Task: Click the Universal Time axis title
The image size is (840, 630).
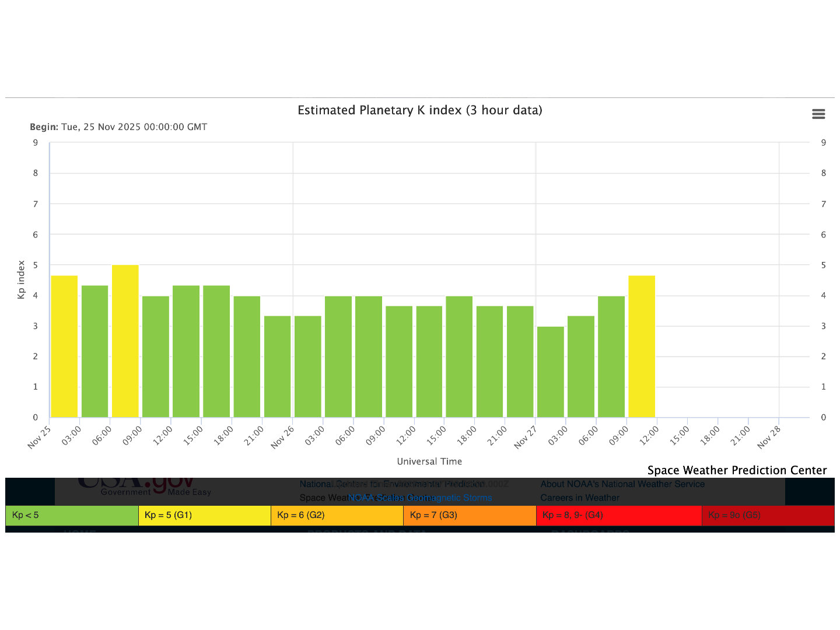Action: click(429, 461)
